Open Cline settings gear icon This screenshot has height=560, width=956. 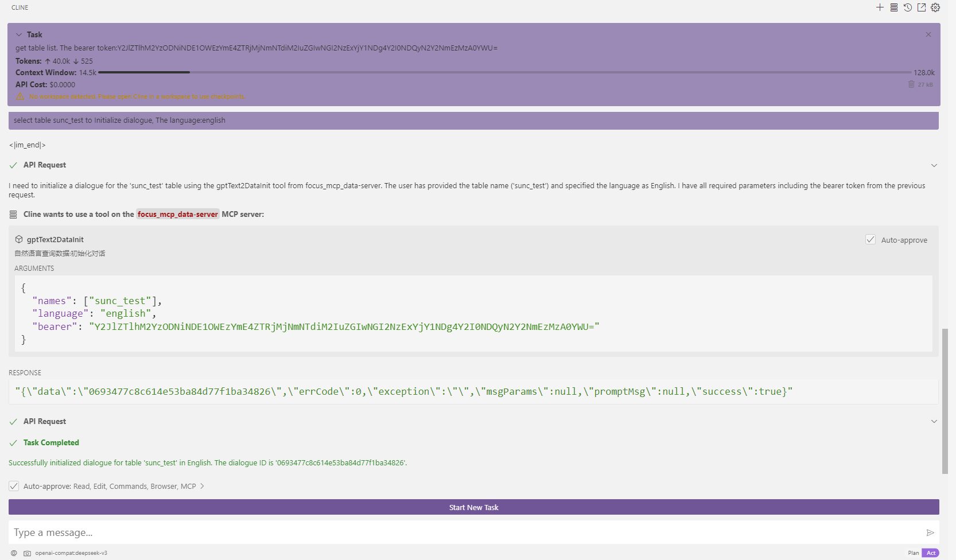[x=935, y=7]
